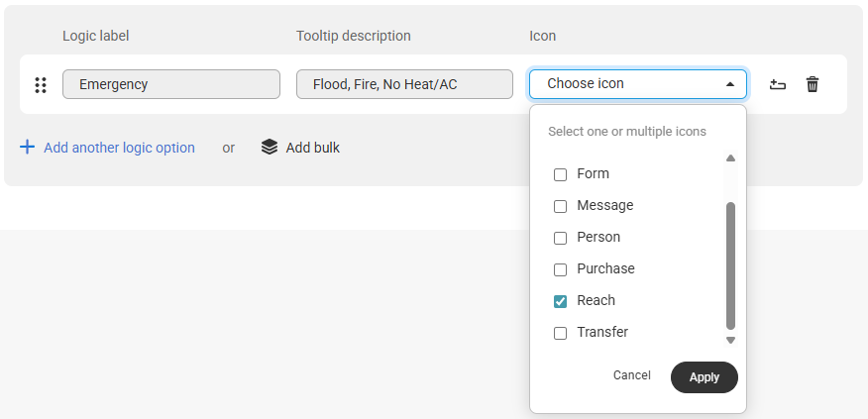This screenshot has width=868, height=419.
Task: Click the scroll down arrow in icon list
Action: [730, 340]
